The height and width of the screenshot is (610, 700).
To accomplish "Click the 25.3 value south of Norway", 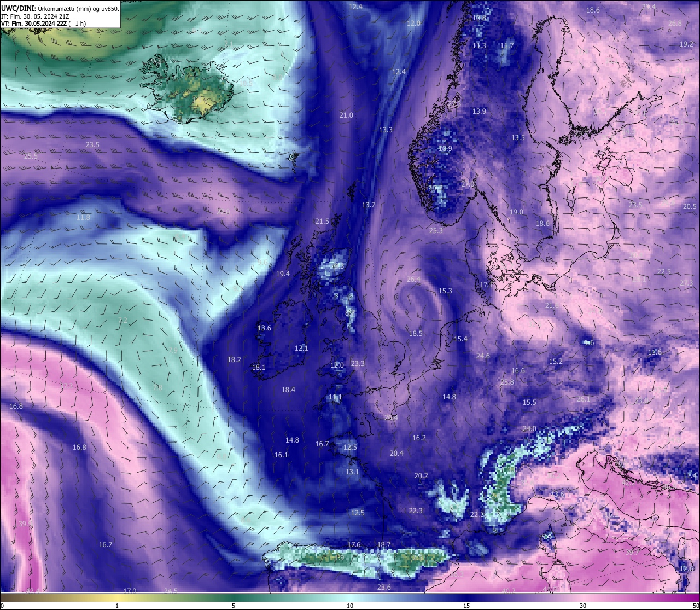I will pos(436,230).
